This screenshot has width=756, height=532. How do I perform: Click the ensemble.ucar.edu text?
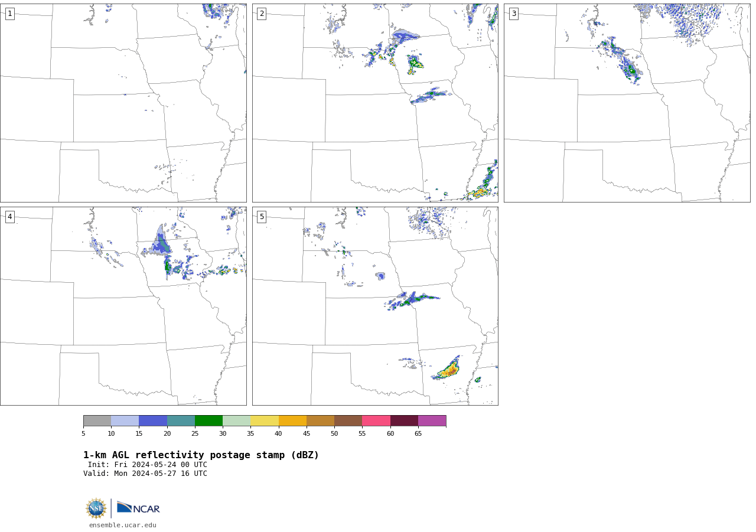123,526
